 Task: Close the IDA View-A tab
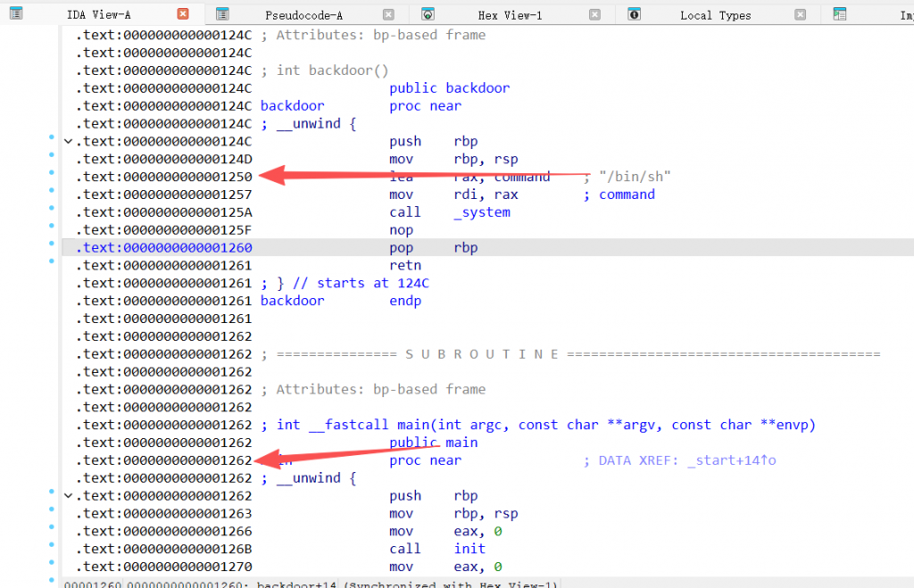coord(183,14)
